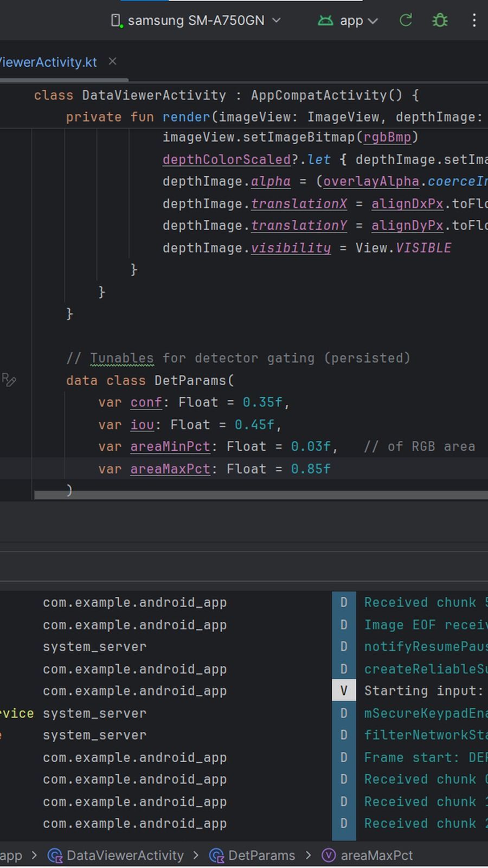Image resolution: width=488 pixels, height=868 pixels.
Task: Select DetParams in the breadcrumb bar
Action: tap(261, 856)
